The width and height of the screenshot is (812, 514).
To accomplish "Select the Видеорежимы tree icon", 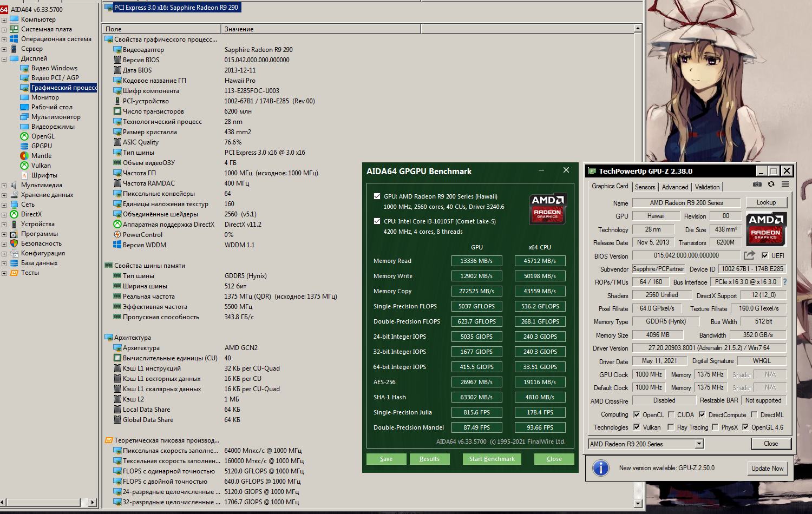I will pyautogui.click(x=24, y=127).
